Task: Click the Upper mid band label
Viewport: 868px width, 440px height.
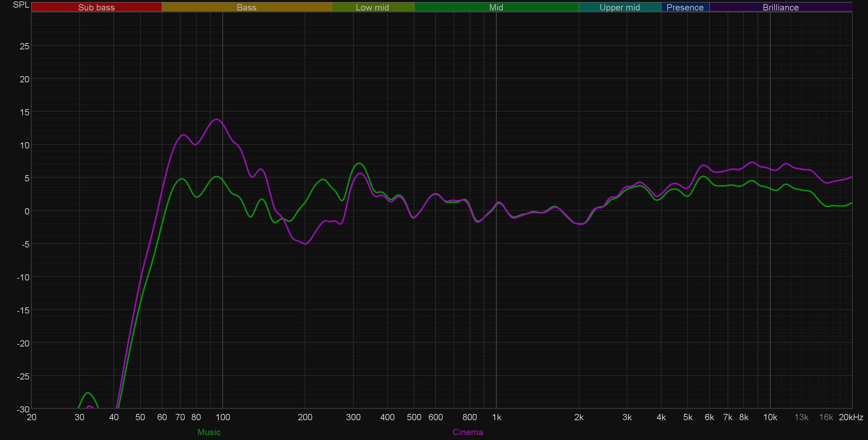Action: pos(619,7)
